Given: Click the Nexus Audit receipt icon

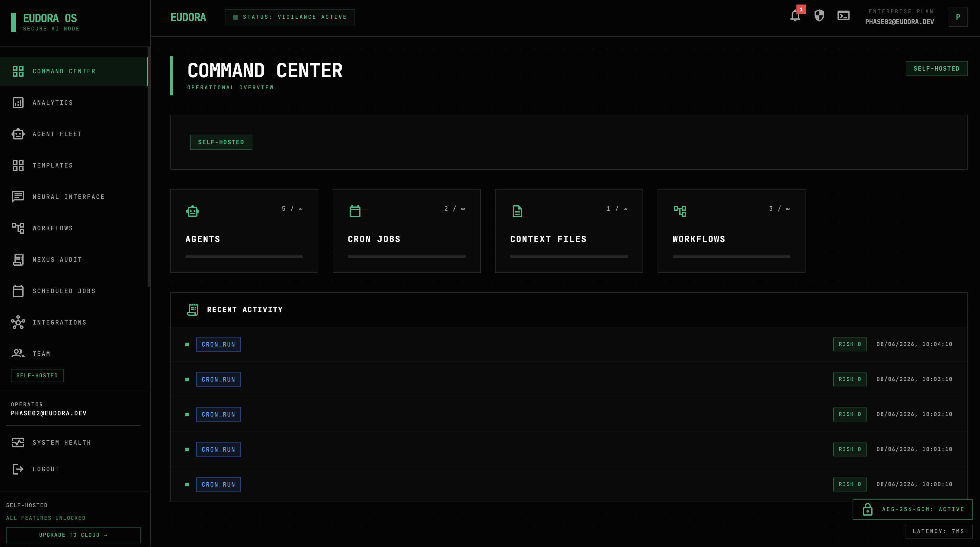Looking at the screenshot, I should [x=18, y=259].
